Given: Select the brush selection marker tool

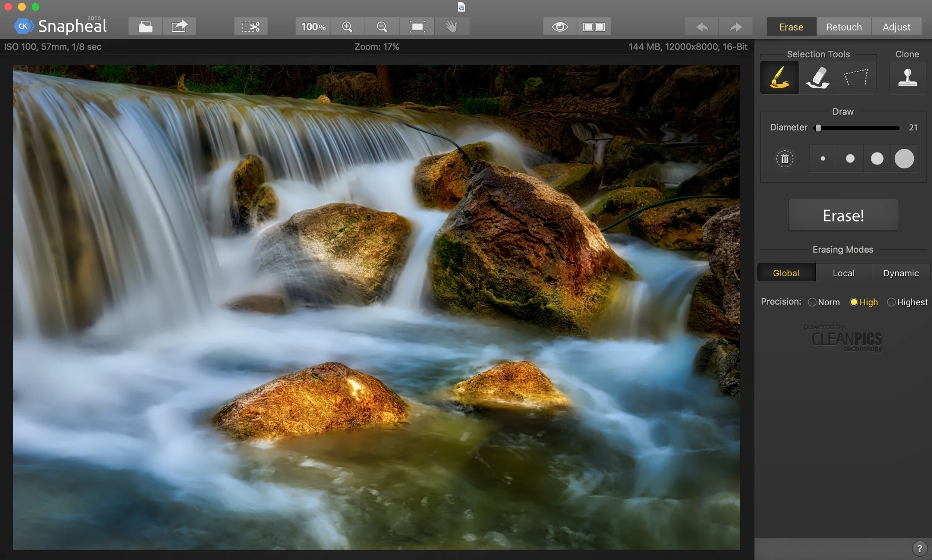Looking at the screenshot, I should click(779, 77).
